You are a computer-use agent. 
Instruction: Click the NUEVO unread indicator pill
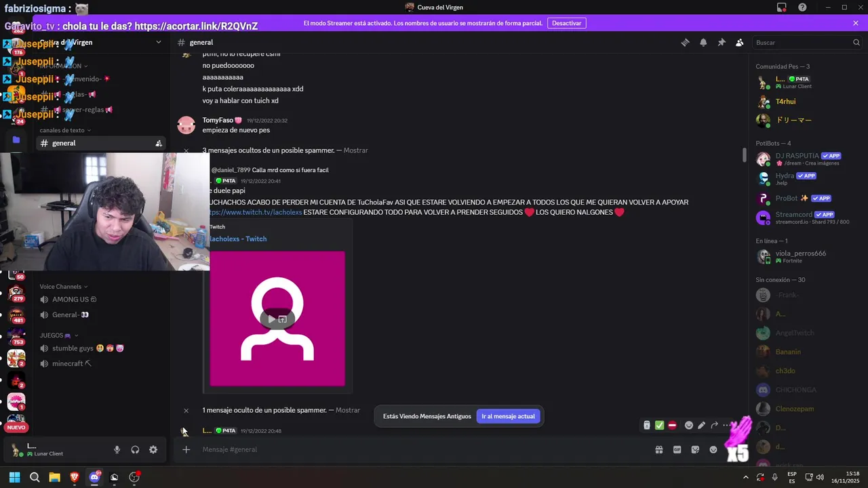[x=16, y=427]
